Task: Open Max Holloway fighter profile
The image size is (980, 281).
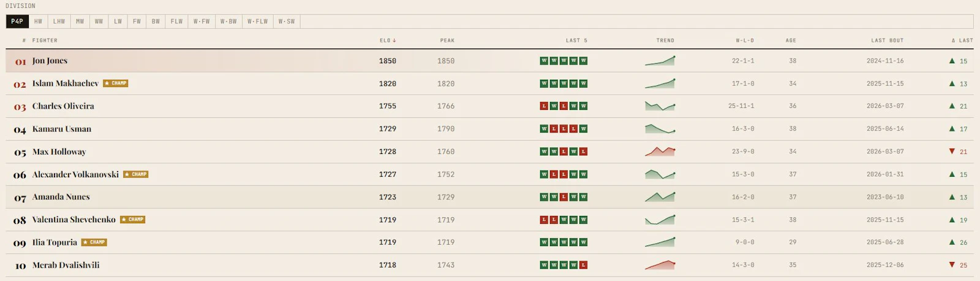Action: pos(59,152)
